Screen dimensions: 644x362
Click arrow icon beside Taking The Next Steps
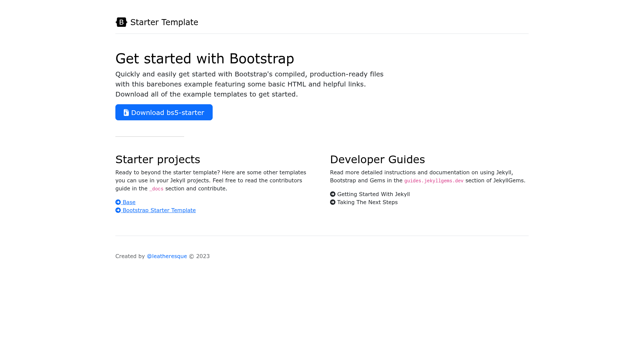(x=333, y=202)
